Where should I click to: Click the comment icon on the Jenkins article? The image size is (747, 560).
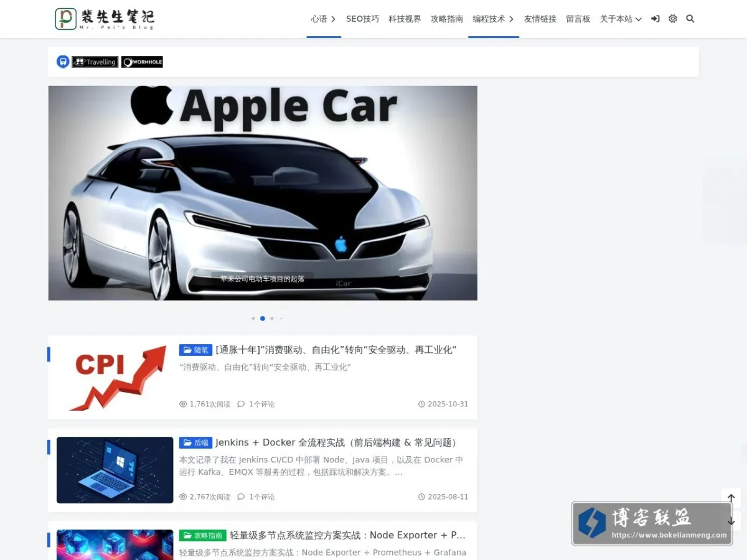click(x=242, y=497)
